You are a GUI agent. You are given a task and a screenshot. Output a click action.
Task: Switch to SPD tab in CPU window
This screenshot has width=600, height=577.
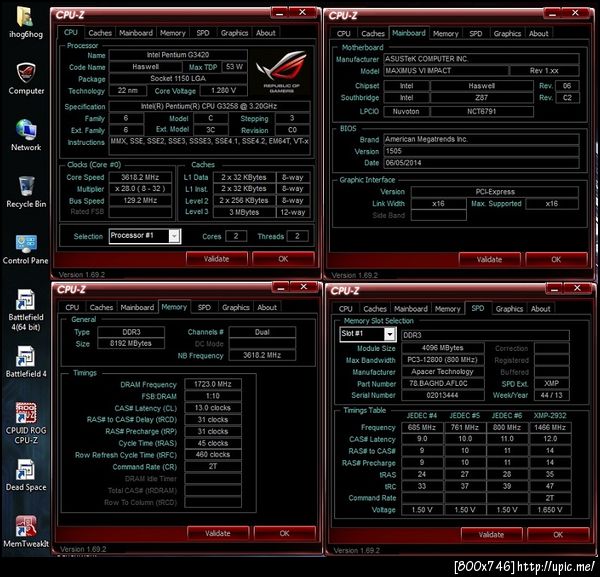203,33
